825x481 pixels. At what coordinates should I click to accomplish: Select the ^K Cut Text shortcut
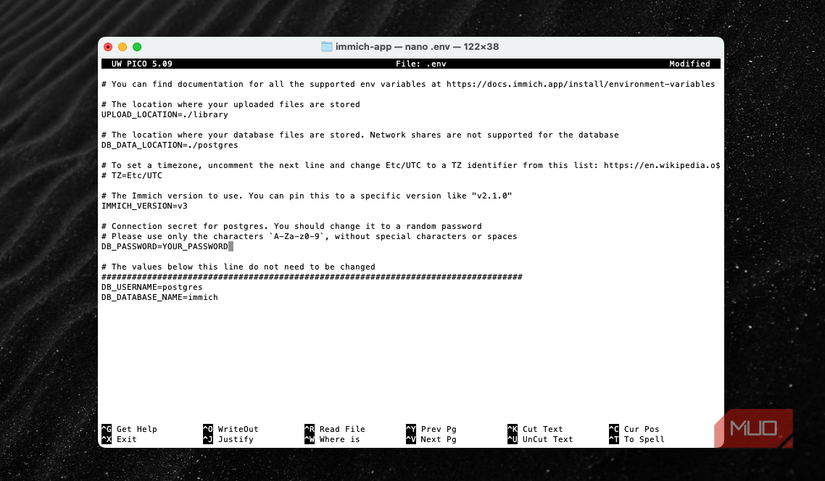point(535,429)
